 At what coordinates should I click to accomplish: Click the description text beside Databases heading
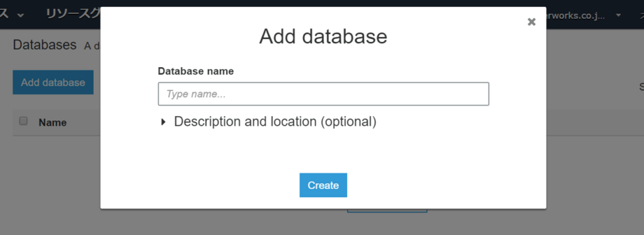point(92,46)
